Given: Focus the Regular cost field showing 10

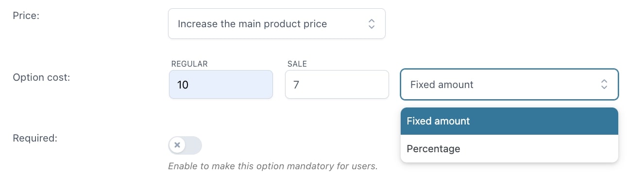Looking at the screenshot, I should click(221, 85).
